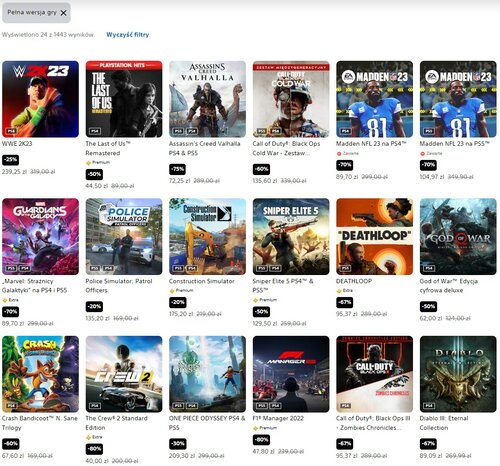Open Black Ops III Zombies Chronicles cover
The height and width of the screenshot is (466, 500).
[x=375, y=374]
